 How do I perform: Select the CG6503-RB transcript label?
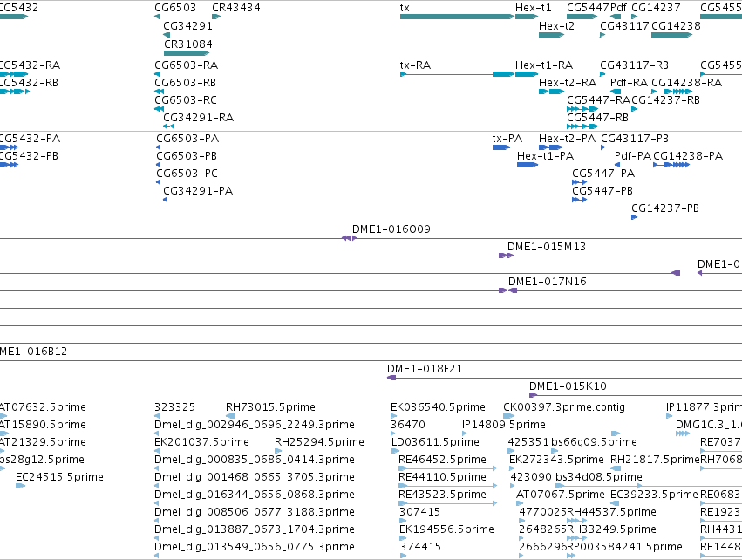[185, 82]
